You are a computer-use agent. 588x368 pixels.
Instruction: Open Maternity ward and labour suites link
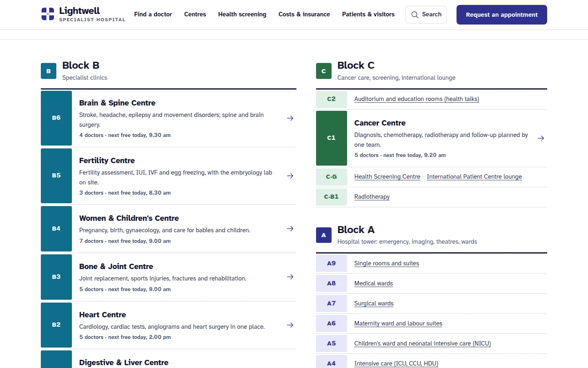398,323
